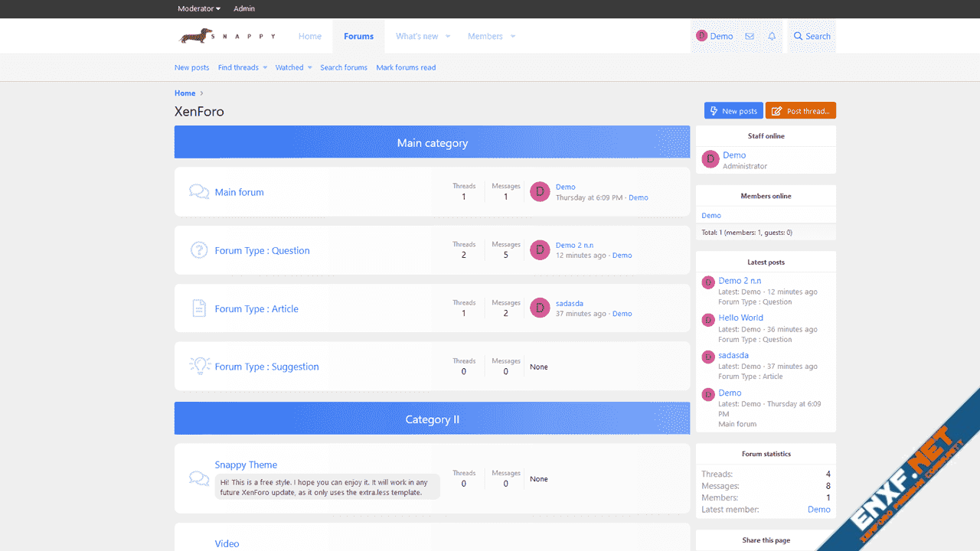The image size is (980, 551).
Task: Click the Main forum chat bubble icon
Action: click(x=199, y=192)
